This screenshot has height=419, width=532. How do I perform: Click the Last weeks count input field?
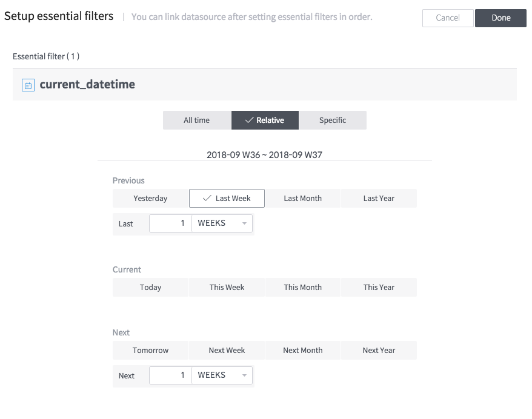click(170, 223)
